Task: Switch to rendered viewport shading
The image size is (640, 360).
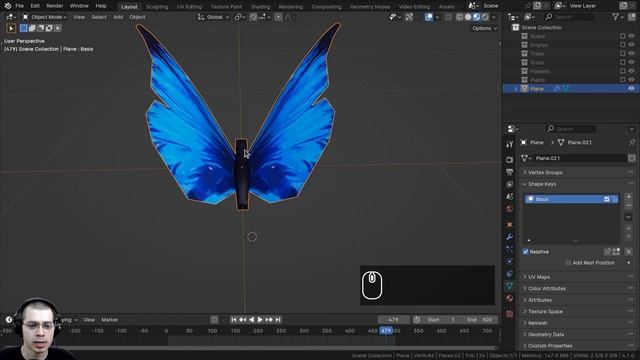Action: (x=485, y=17)
